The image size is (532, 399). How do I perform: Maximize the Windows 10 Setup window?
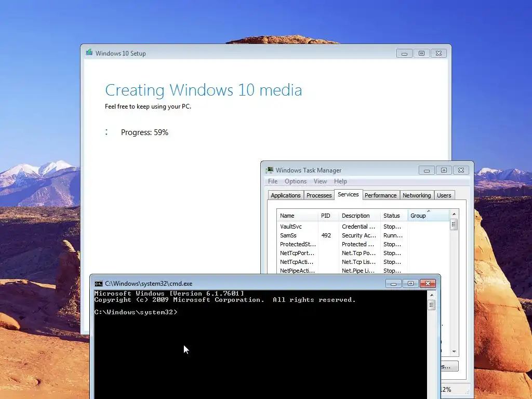coord(421,54)
